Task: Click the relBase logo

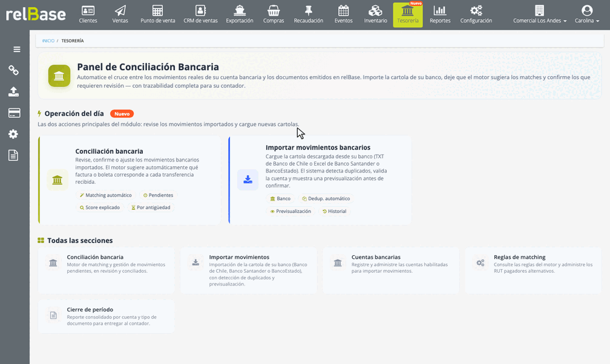Action: [x=36, y=15]
